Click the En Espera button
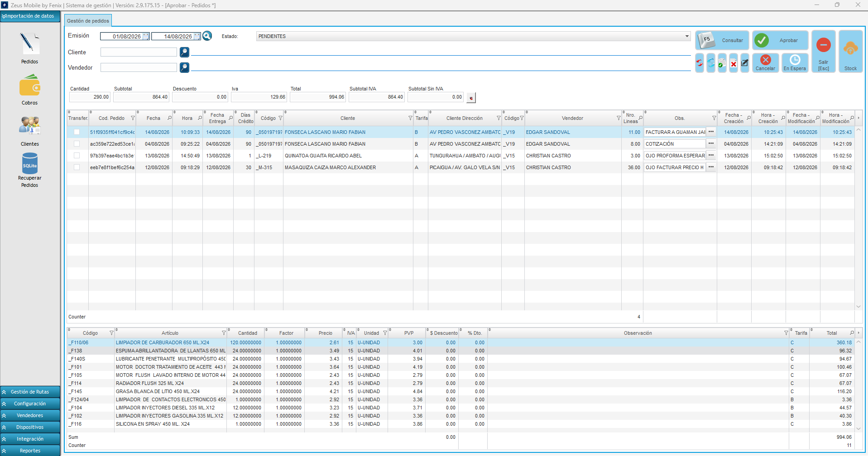This screenshot has width=868, height=456. [795, 63]
